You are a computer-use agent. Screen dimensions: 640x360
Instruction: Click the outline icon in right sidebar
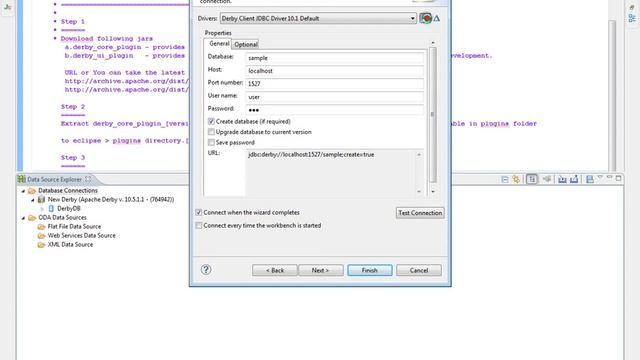[x=632, y=18]
